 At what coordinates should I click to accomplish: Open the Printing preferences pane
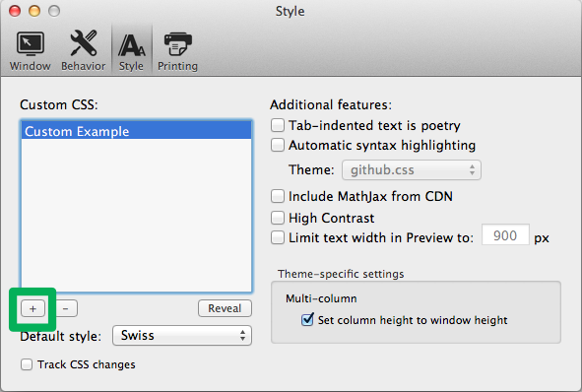(178, 51)
